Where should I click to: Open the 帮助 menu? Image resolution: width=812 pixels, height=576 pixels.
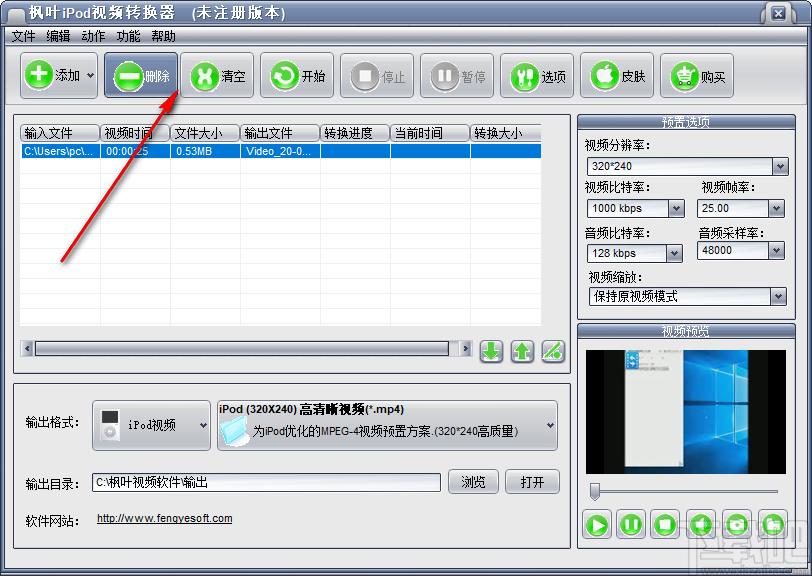163,36
